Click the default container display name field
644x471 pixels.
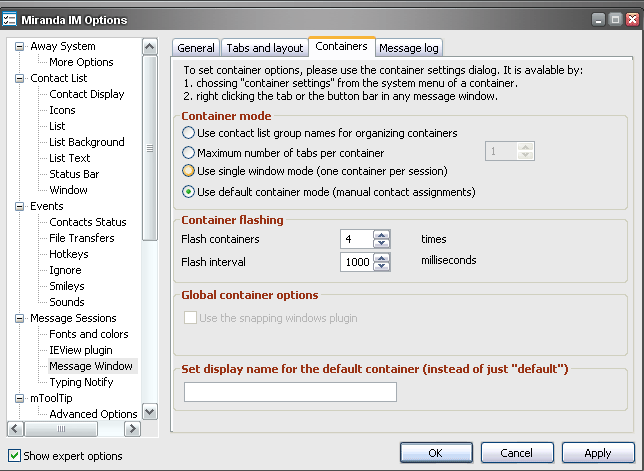[290, 392]
